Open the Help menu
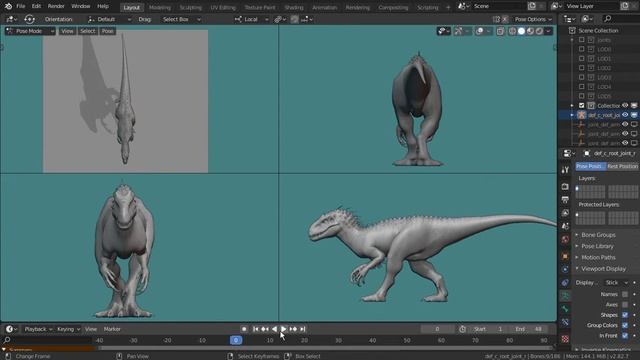The image size is (640, 360). coord(103,6)
